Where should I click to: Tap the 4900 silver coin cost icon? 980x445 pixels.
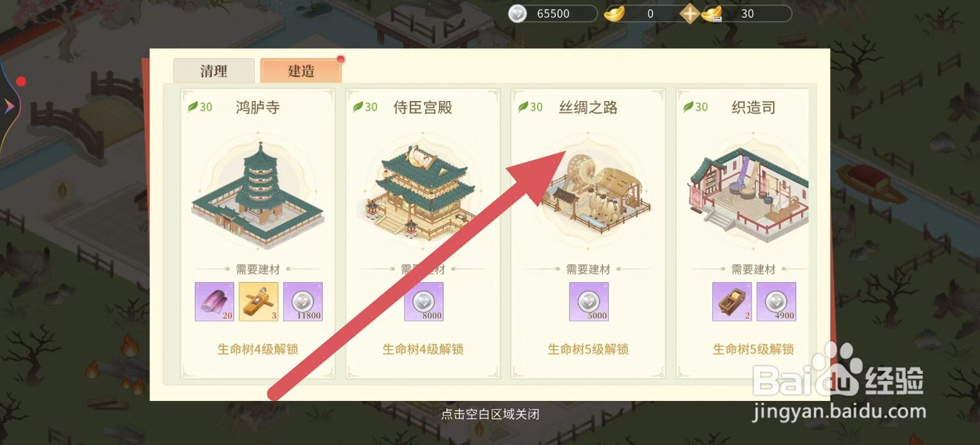point(776,302)
